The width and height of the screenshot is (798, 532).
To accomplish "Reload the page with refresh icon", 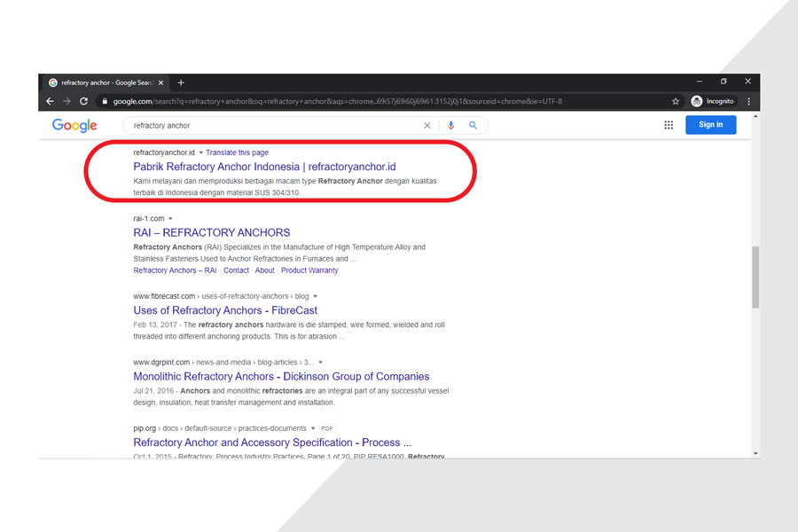I will click(x=84, y=101).
